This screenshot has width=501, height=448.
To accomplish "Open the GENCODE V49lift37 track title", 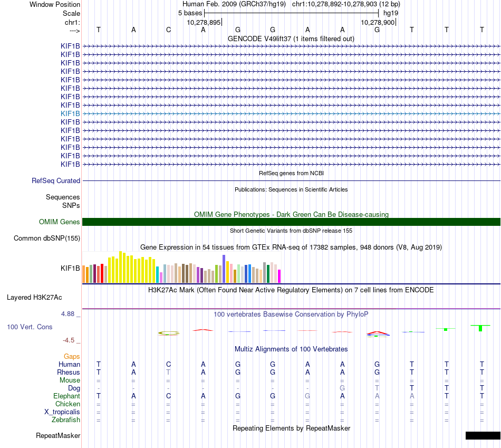I will pyautogui.click(x=291, y=39).
